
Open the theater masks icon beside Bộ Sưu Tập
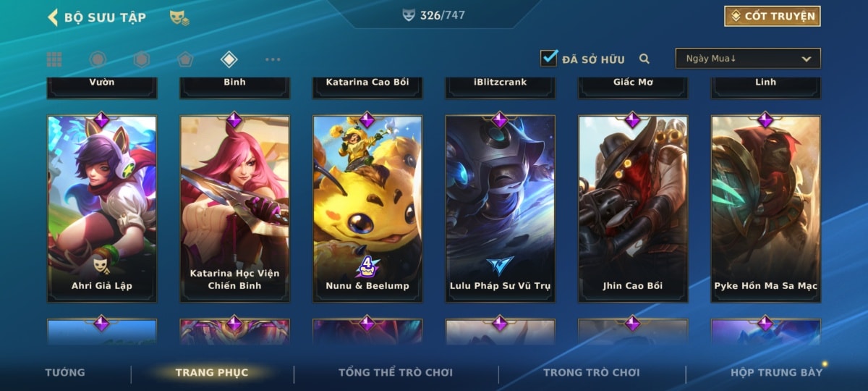179,17
